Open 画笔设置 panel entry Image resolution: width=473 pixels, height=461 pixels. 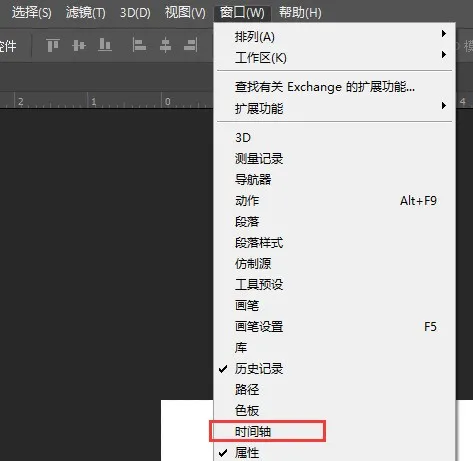[334, 327]
